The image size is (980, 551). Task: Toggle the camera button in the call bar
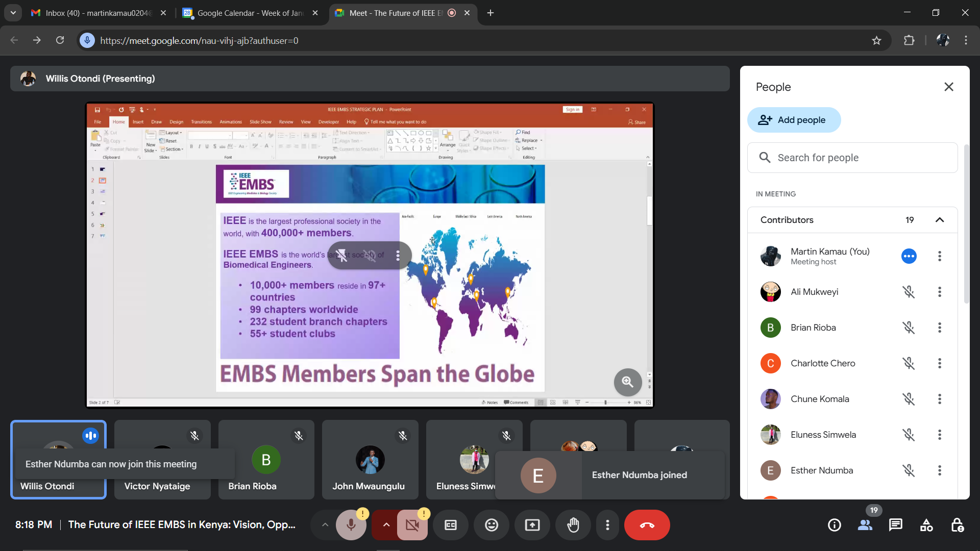(x=412, y=525)
